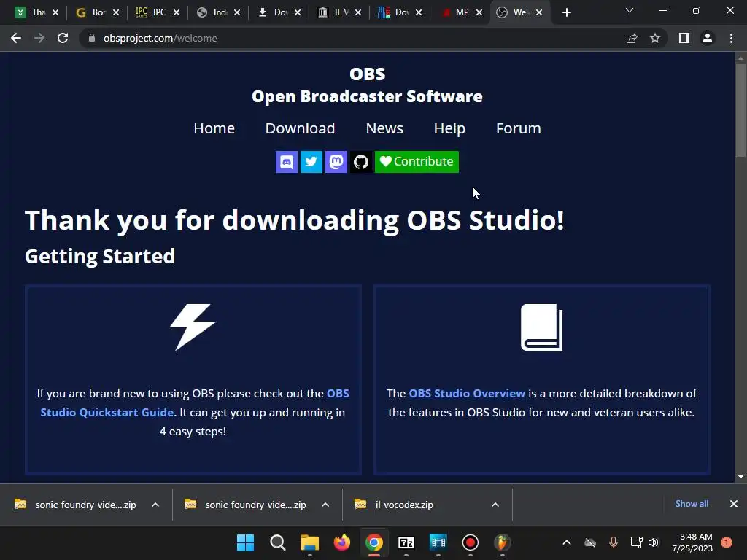The width and height of the screenshot is (747, 560).
Task: Open the OBS Twitter icon link
Action: tap(311, 162)
